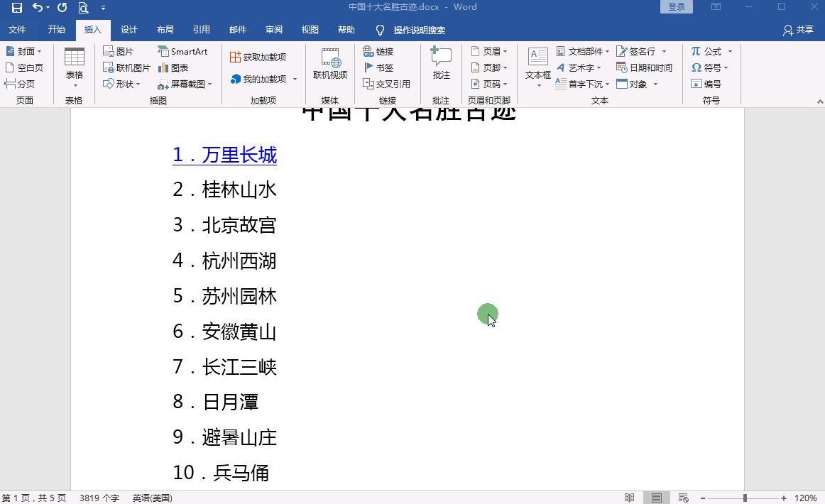Screen dimensions: 825x504
Task: Click the 登录 sign-in button
Action: pos(675,6)
